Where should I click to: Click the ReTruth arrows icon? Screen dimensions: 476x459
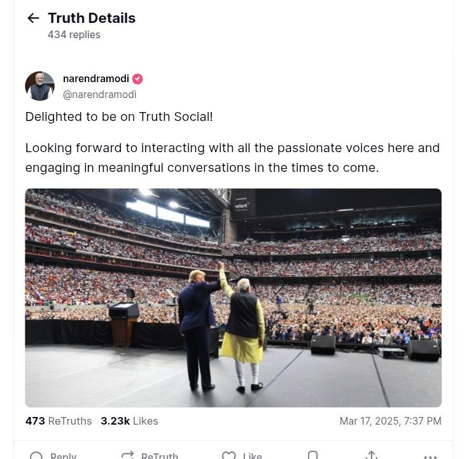tap(128, 455)
